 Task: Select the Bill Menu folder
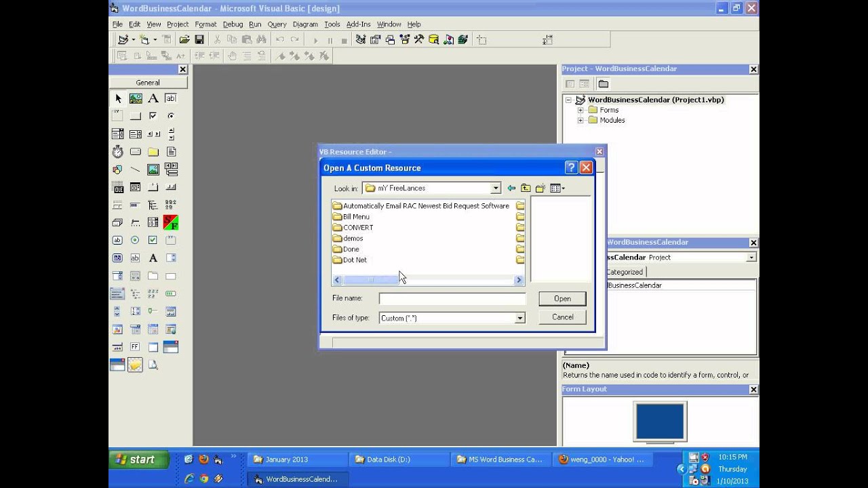[x=351, y=217]
